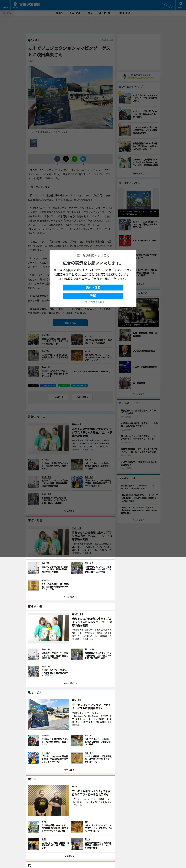
Task: Open 立川市北口に「昭島大勝軒」 article
Action: pyautogui.click(x=48, y=844)
